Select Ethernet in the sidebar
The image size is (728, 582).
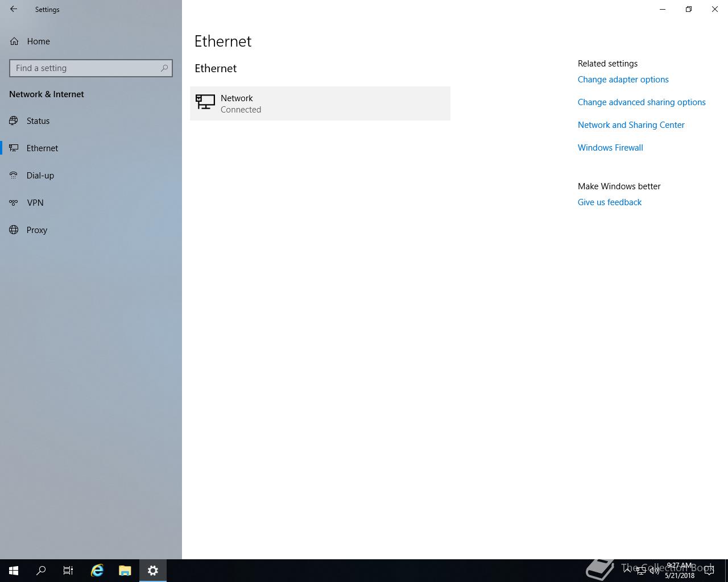pos(91,148)
